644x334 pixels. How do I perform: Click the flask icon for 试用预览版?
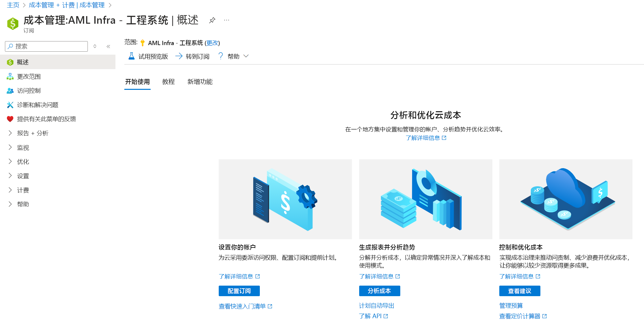pos(132,56)
